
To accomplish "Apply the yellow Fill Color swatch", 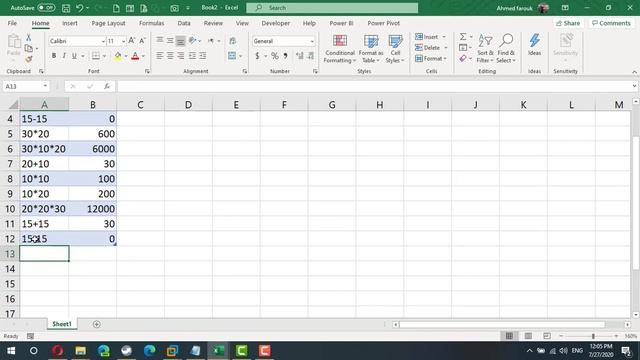I will [x=118, y=56].
